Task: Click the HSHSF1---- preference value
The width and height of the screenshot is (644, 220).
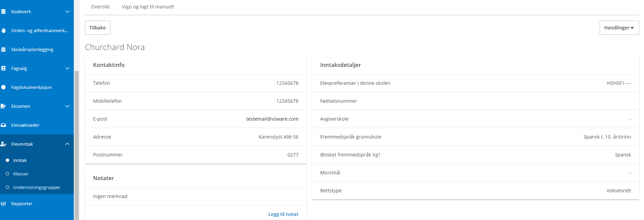Action: pyautogui.click(x=619, y=83)
